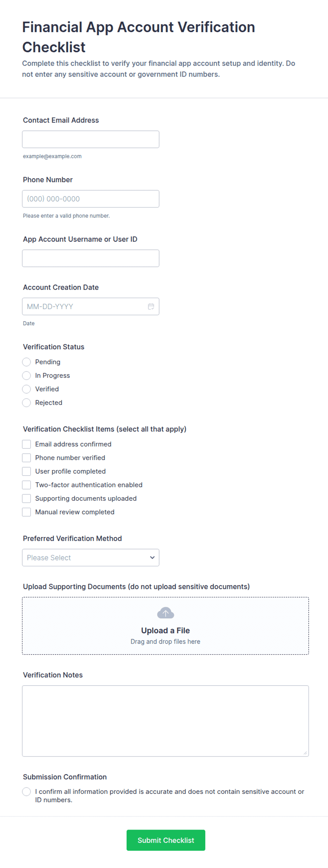Check Two-factor authentication enabled

pos(26,485)
